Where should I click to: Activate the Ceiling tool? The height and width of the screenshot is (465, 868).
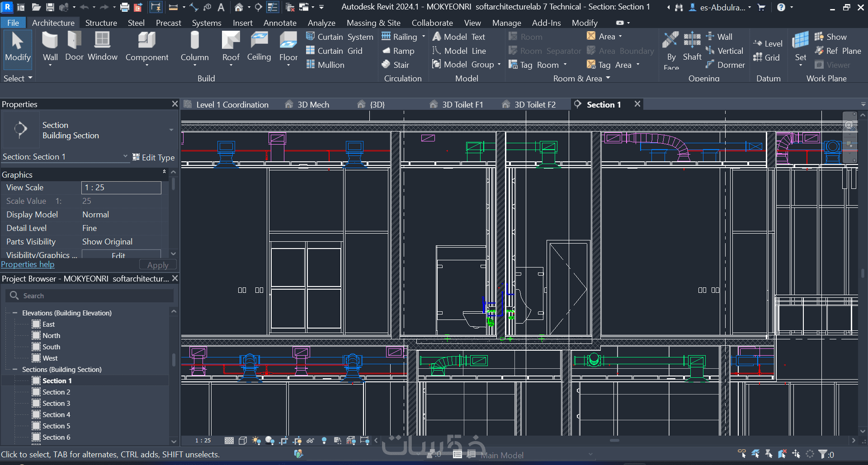[x=259, y=46]
